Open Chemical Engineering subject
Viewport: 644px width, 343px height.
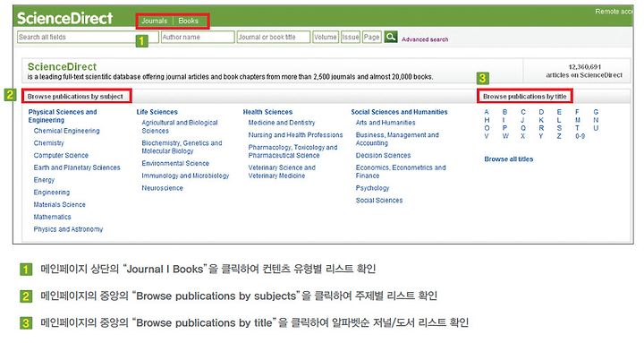click(66, 131)
